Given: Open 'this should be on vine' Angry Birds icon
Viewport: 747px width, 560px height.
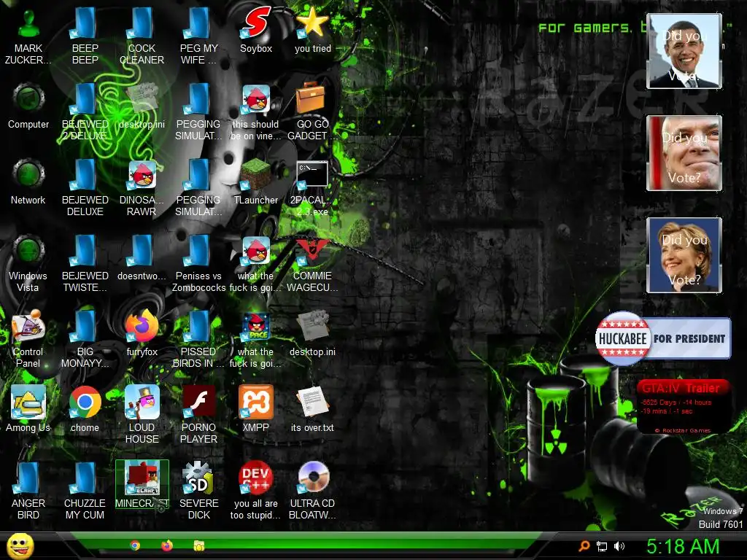Looking at the screenshot, I should pyautogui.click(x=256, y=112).
